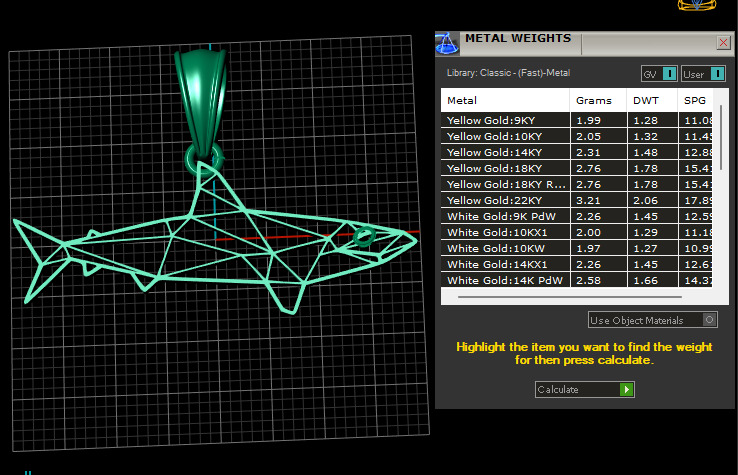Click the Metal Weights scale icon
Screen dimensions: 738x475
pyautogui.click(x=447, y=44)
